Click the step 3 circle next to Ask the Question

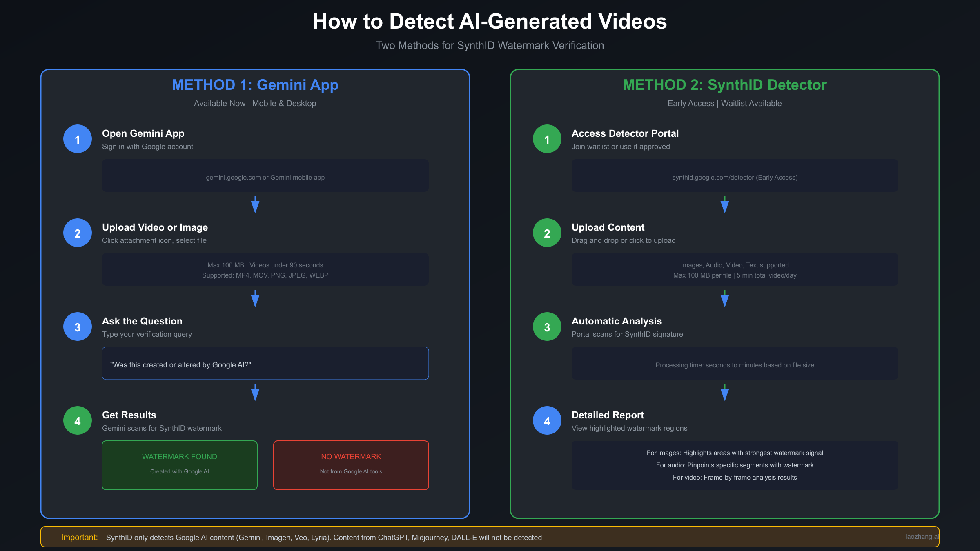tap(77, 327)
